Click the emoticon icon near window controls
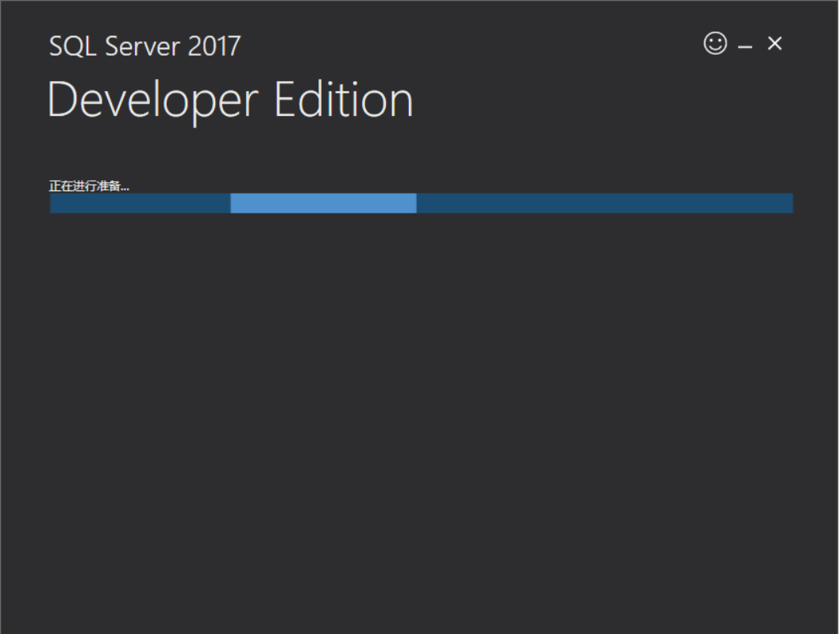Image resolution: width=840 pixels, height=634 pixels. point(715,44)
